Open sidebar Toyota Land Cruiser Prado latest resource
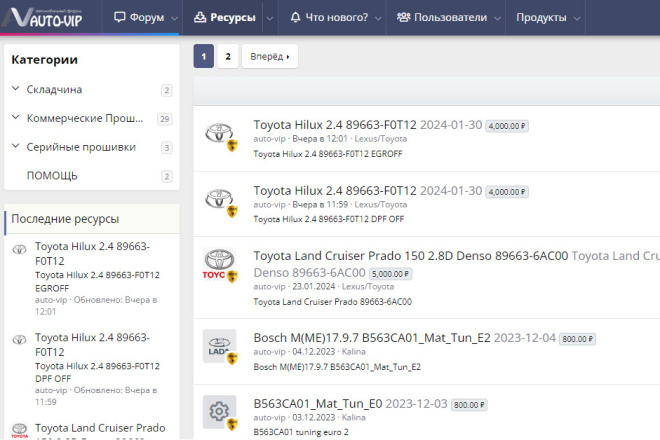Viewport: 660px width, 440px height. click(x=100, y=428)
